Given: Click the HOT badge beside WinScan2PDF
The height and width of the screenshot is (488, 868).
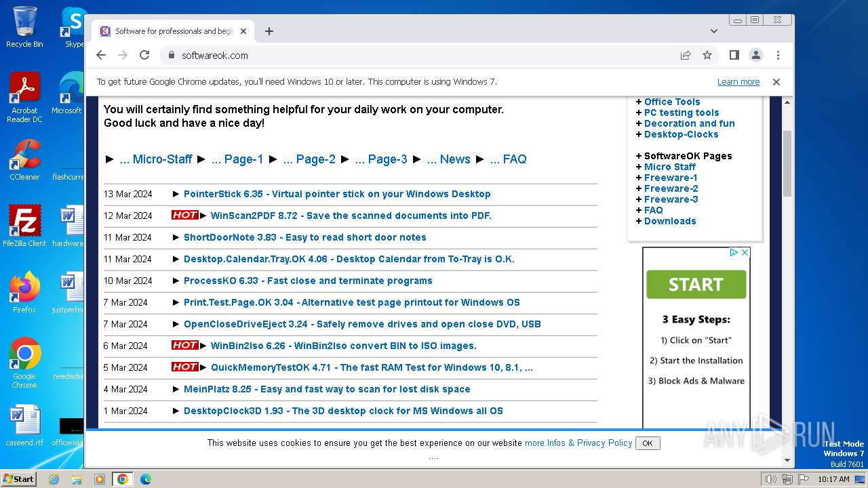Looking at the screenshot, I should click(185, 215).
